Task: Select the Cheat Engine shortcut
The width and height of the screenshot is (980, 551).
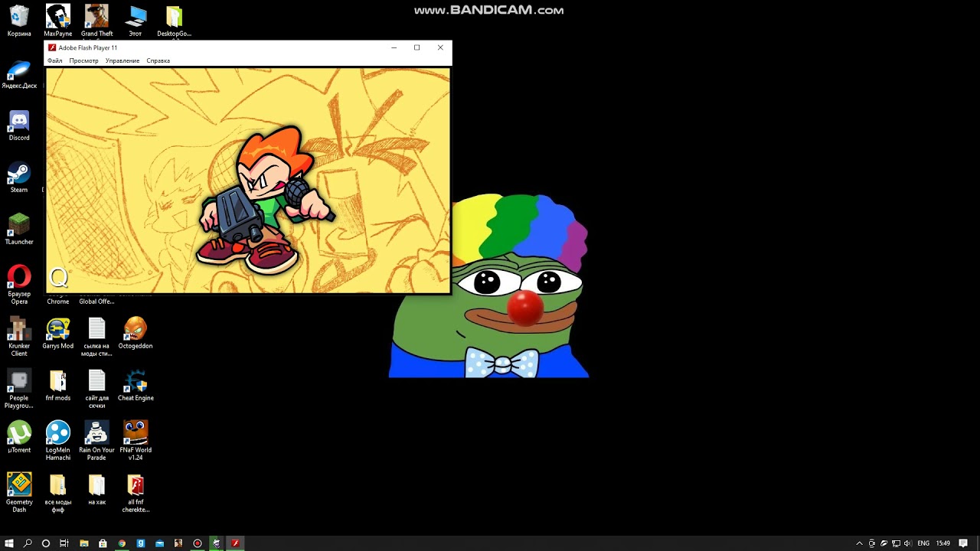Action: (x=136, y=385)
